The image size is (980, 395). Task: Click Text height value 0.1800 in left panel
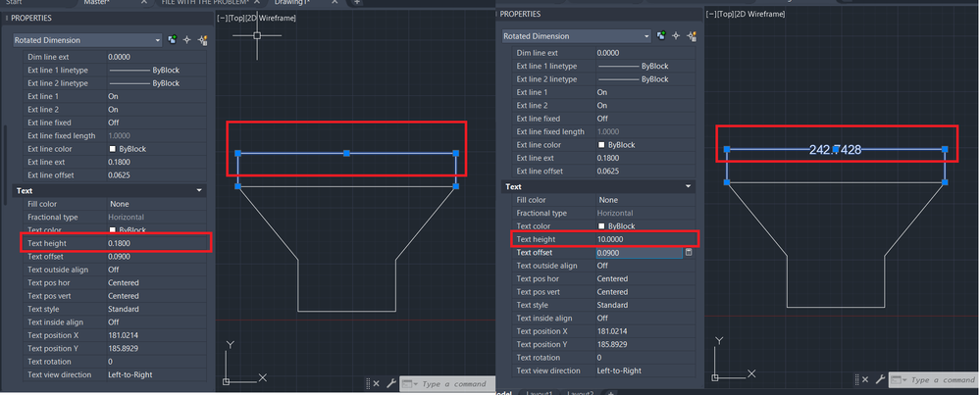point(120,243)
